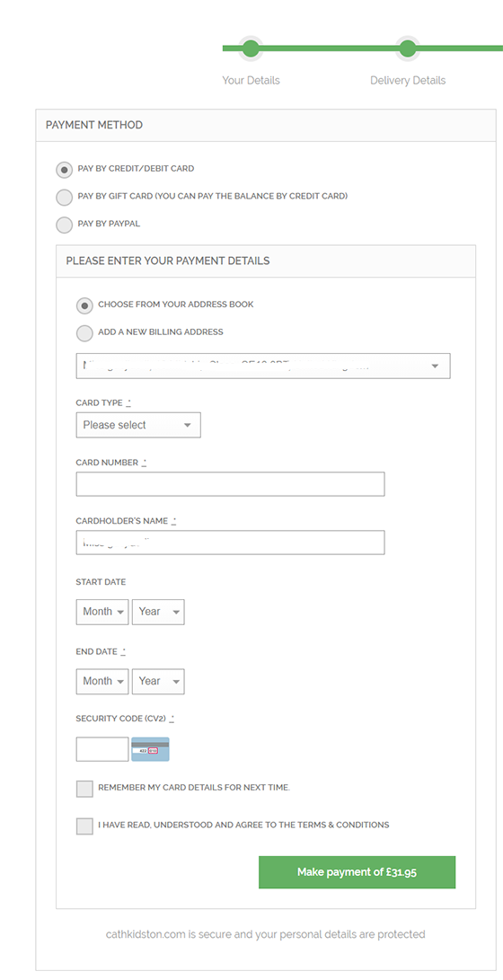Agree to the Terms & Conditions checkbox
This screenshot has width=503, height=980.
pos(84,826)
